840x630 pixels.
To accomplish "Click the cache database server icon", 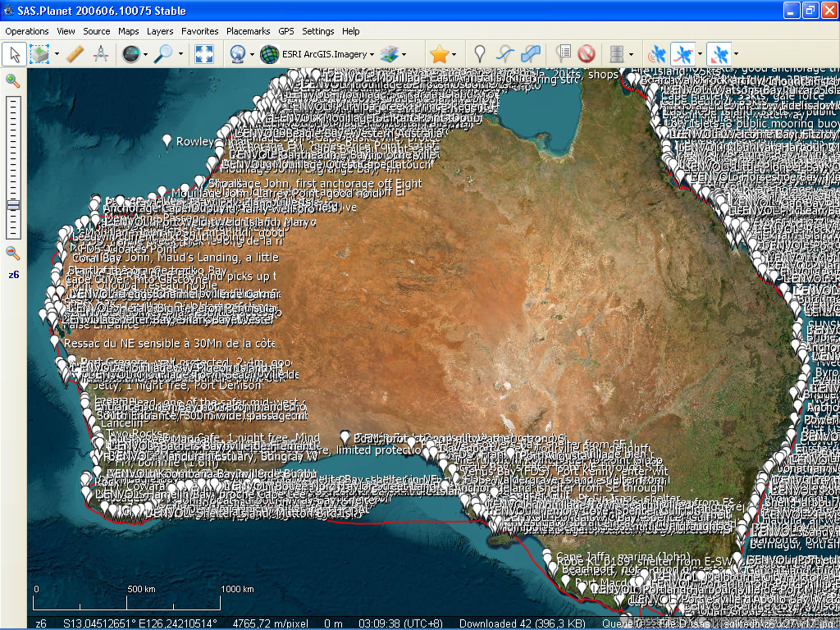I will [x=617, y=54].
